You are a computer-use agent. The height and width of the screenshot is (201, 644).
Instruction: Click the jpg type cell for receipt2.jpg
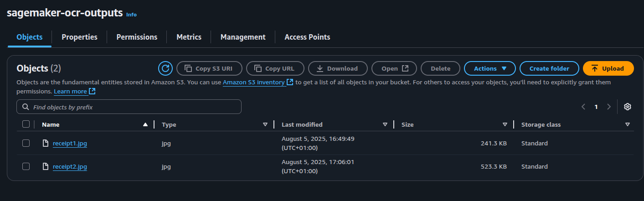(x=166, y=166)
